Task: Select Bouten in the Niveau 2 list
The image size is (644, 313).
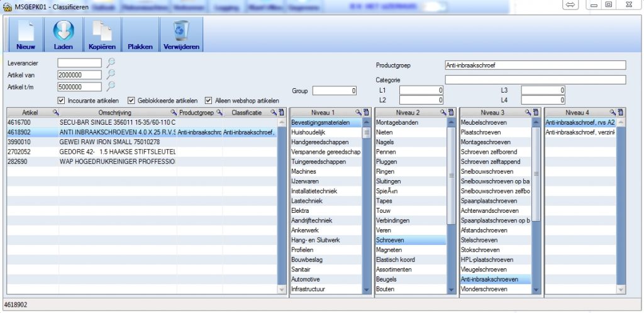Action: pyautogui.click(x=410, y=289)
